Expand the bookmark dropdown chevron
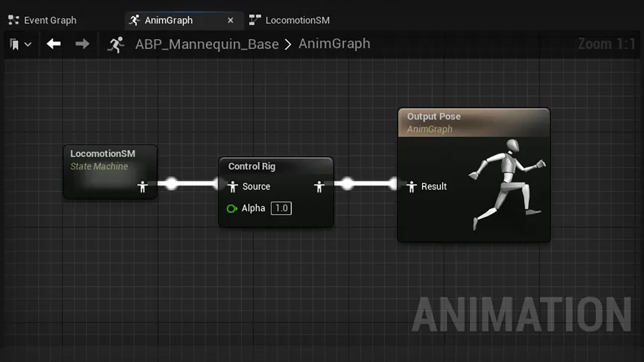Screen dimensions: 644x362 pyautogui.click(x=28, y=44)
